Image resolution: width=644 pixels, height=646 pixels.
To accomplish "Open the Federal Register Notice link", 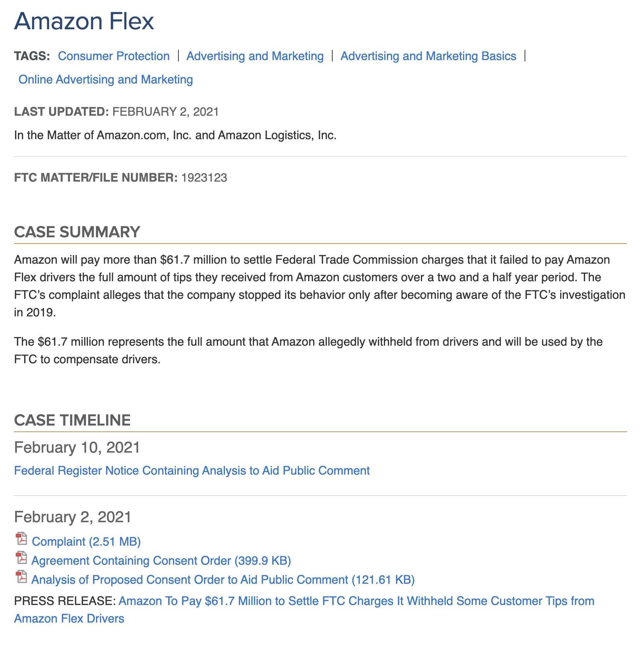I will [192, 471].
